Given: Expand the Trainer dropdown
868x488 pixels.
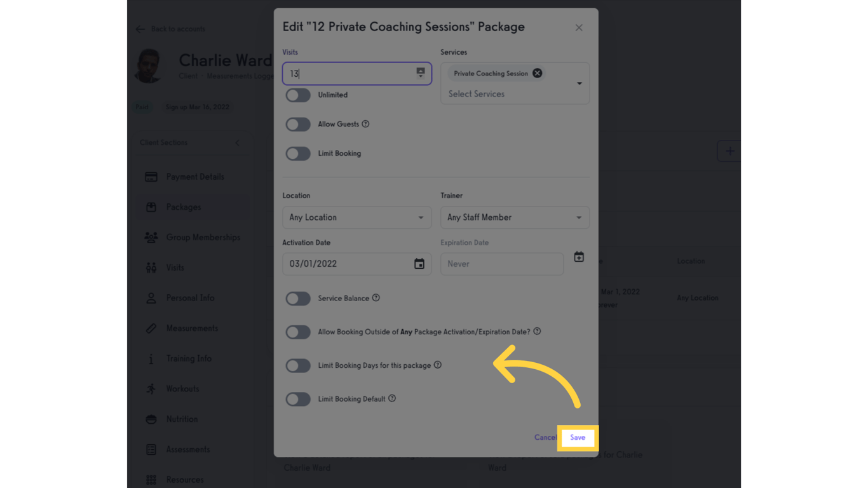Looking at the screenshot, I should click(x=515, y=217).
